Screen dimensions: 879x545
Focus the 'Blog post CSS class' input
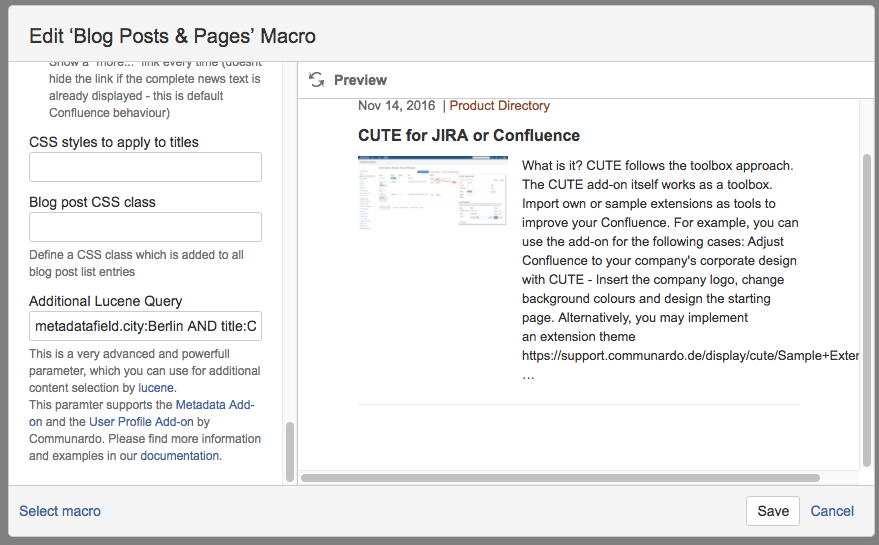pyautogui.click(x=146, y=227)
